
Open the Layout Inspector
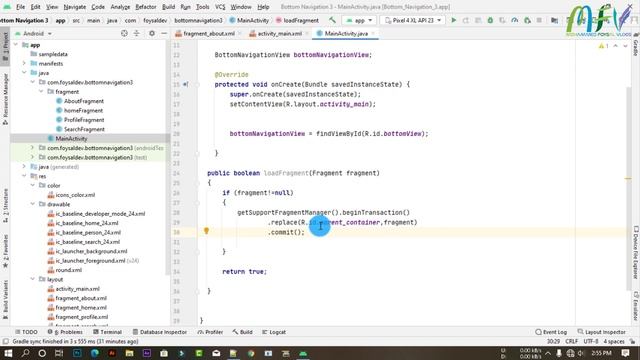[601, 332]
